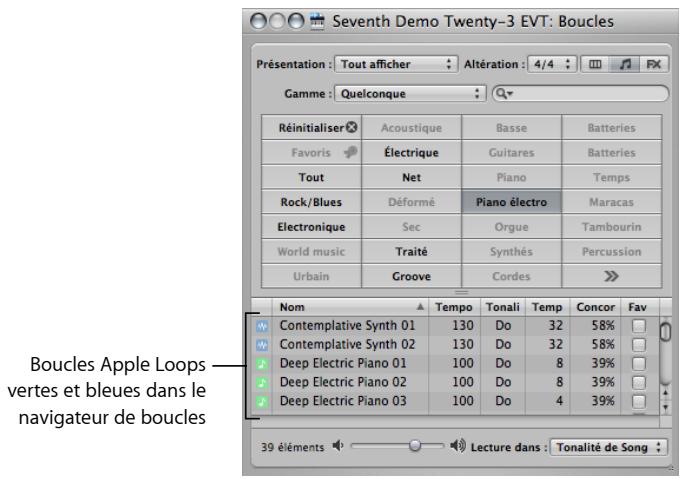Viewport: 687px width, 479px height.
Task: Open Lecture dans Tonalité de Song dropdown
Action: (608, 447)
